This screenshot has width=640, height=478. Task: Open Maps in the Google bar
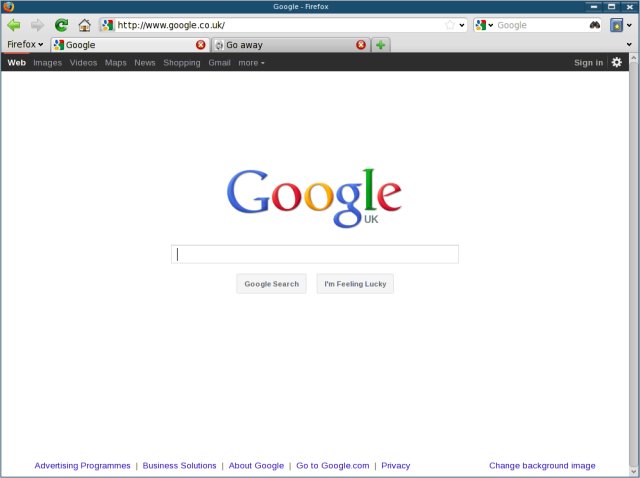[116, 62]
